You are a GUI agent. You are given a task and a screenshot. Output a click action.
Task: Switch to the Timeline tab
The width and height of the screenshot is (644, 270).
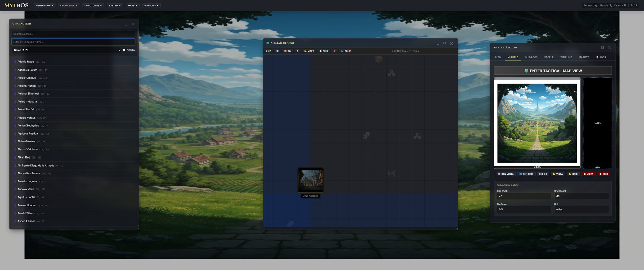pyautogui.click(x=566, y=57)
